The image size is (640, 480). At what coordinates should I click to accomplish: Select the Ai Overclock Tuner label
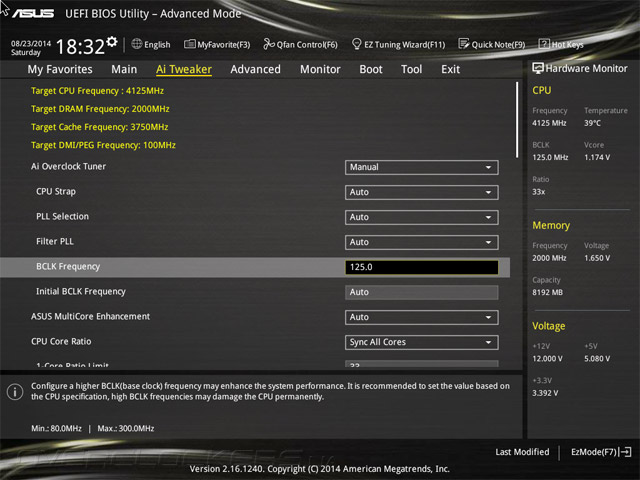[68, 166]
